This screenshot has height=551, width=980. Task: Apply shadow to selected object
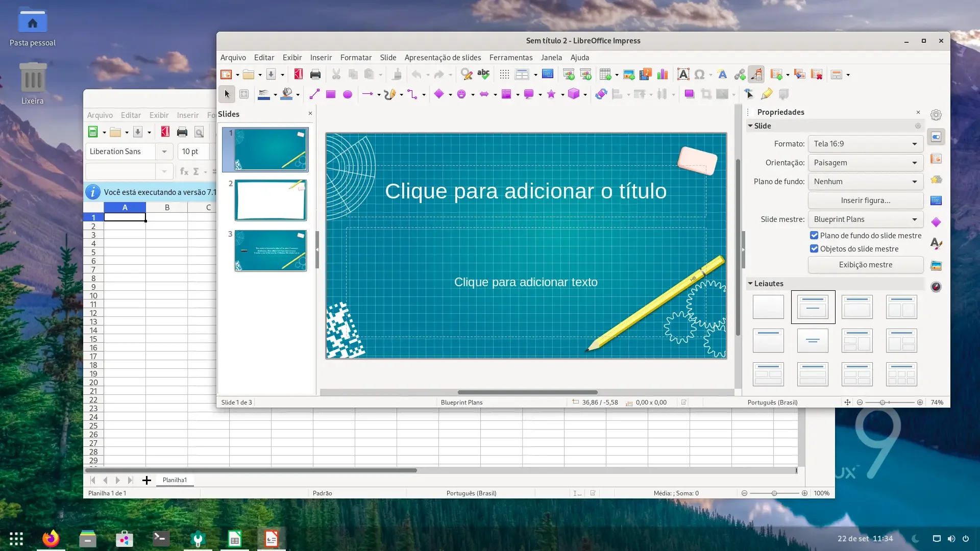pos(689,94)
